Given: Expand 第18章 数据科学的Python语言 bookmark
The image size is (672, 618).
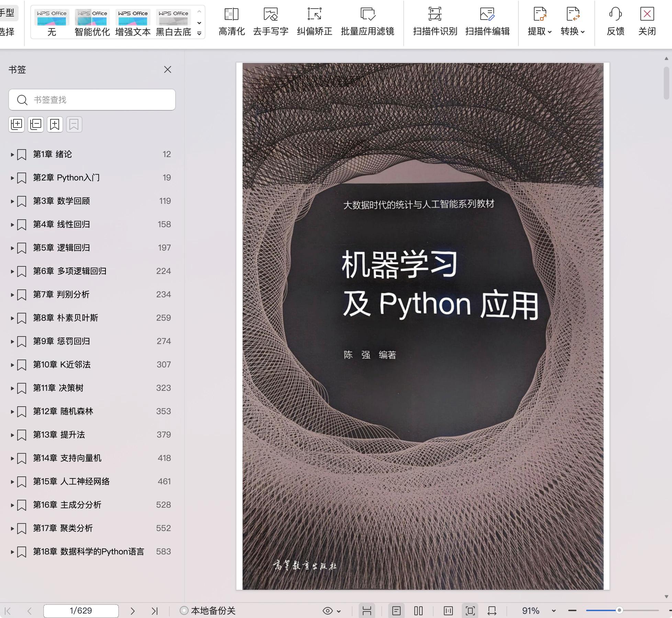Looking at the screenshot, I should tap(12, 552).
